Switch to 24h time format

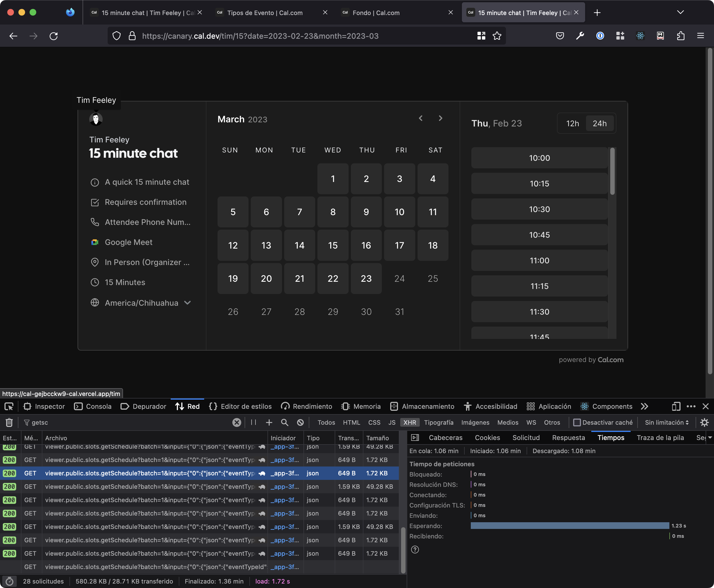coord(600,123)
